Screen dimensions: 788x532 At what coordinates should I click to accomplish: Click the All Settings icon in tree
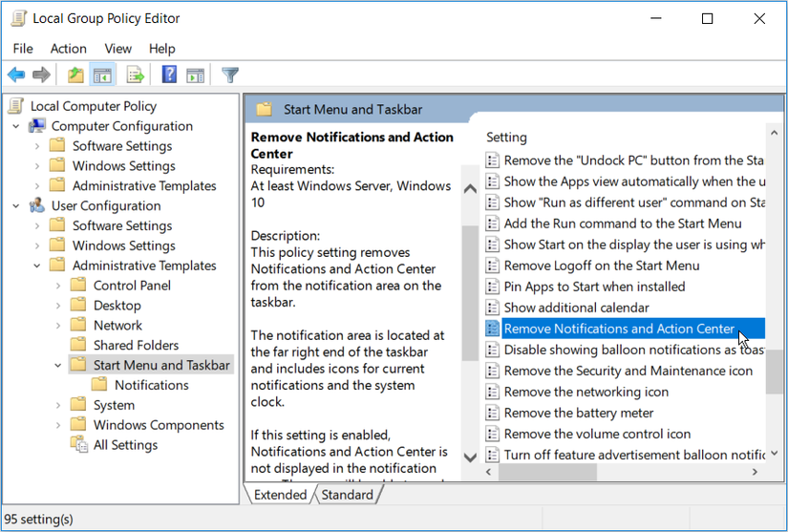point(79,444)
